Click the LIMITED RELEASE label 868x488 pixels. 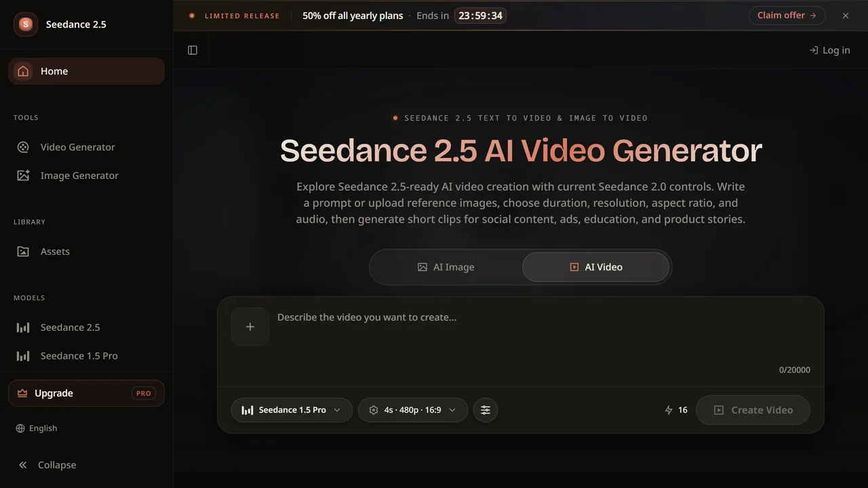pos(242,16)
